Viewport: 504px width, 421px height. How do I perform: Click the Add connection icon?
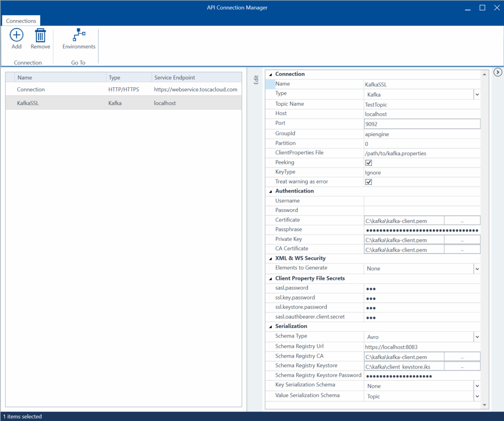pos(16,36)
